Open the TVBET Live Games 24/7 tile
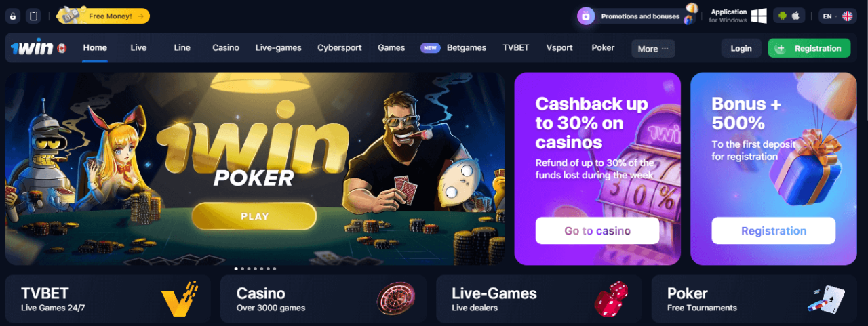This screenshot has height=326, width=868. (x=108, y=299)
